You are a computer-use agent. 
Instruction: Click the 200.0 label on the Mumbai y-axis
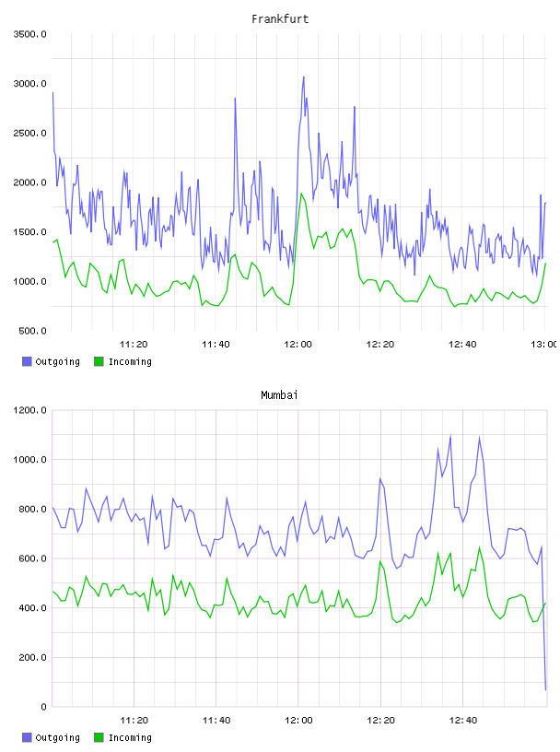32,657
